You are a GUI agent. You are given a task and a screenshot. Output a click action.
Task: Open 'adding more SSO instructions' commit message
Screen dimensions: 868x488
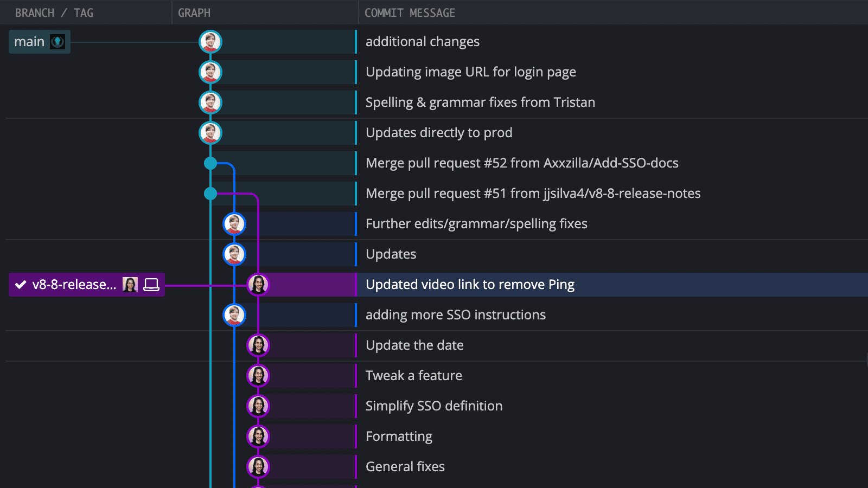click(x=456, y=315)
